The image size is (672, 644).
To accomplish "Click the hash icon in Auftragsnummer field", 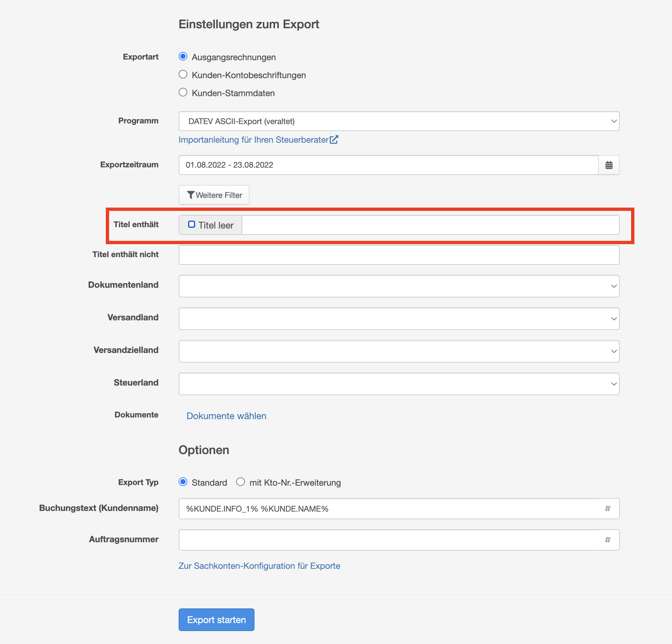I will click(x=607, y=540).
